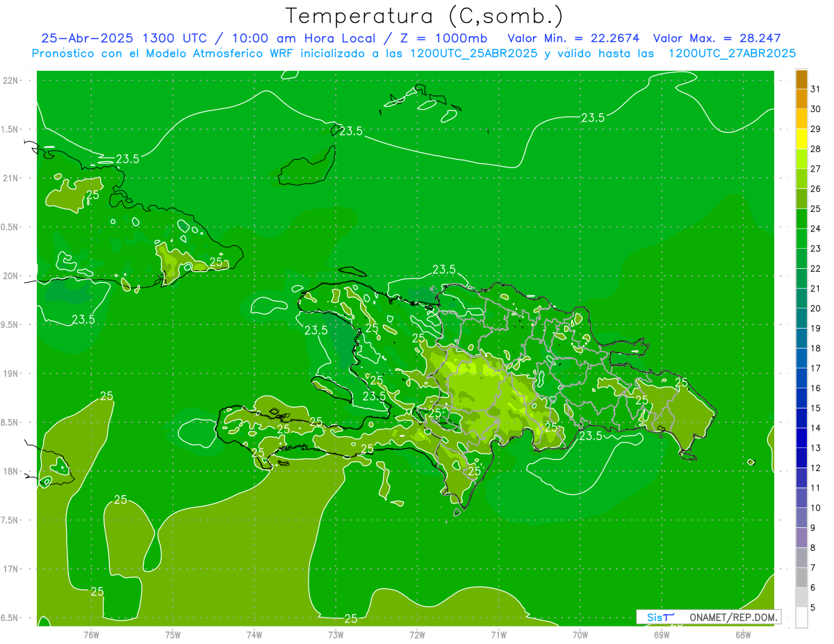Click the '20' legend value

coord(816,308)
